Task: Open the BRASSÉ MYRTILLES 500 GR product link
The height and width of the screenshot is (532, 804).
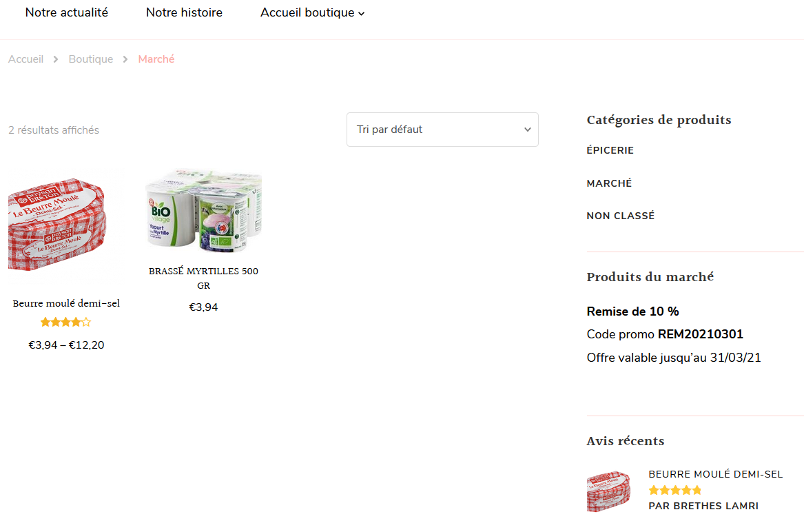Action: click(203, 278)
